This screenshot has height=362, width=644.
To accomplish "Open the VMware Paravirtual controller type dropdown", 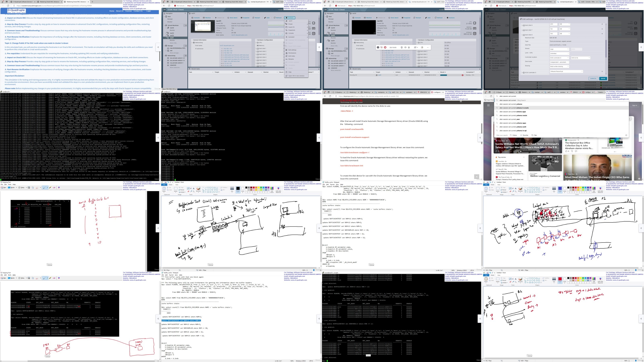I will point(567,71).
